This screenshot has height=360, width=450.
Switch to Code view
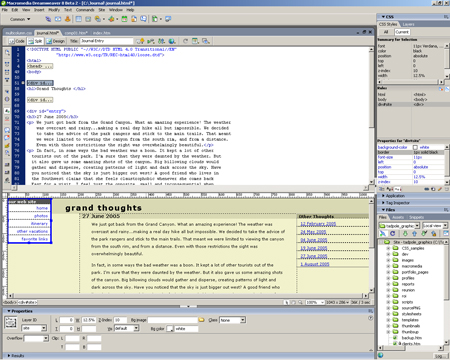(x=17, y=41)
